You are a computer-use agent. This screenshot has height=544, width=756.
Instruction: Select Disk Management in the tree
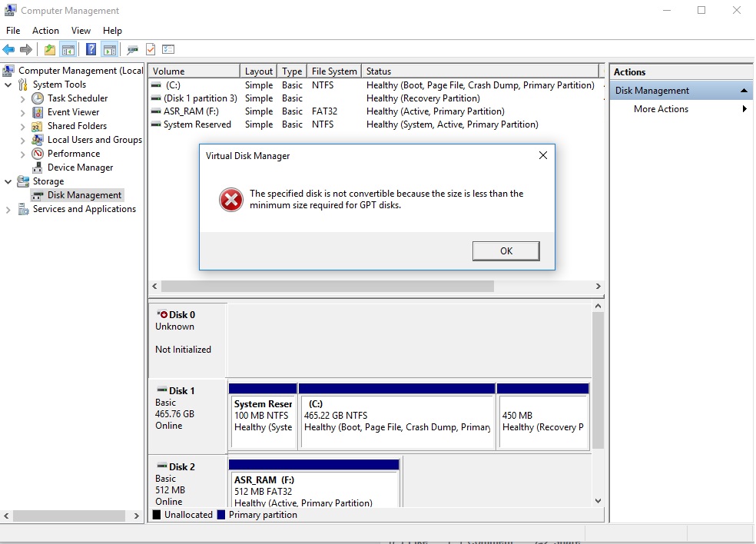click(x=77, y=195)
